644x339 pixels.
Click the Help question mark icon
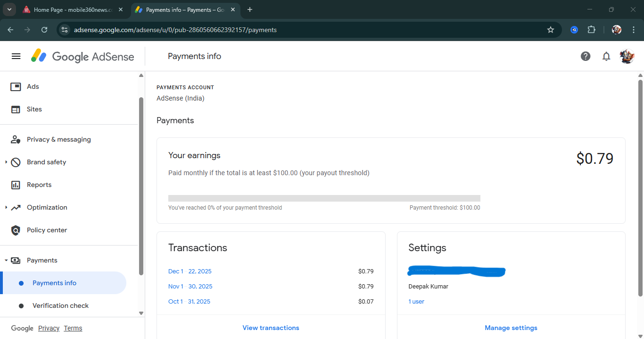pyautogui.click(x=586, y=56)
